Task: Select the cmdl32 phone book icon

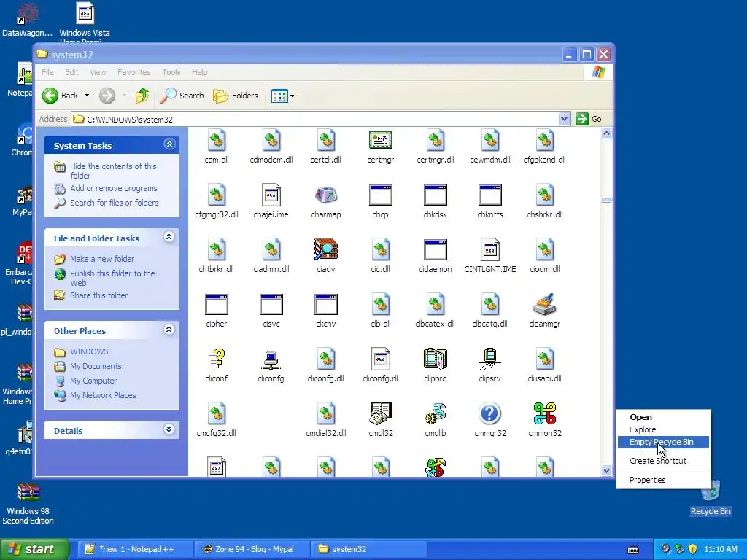Action: click(x=380, y=414)
